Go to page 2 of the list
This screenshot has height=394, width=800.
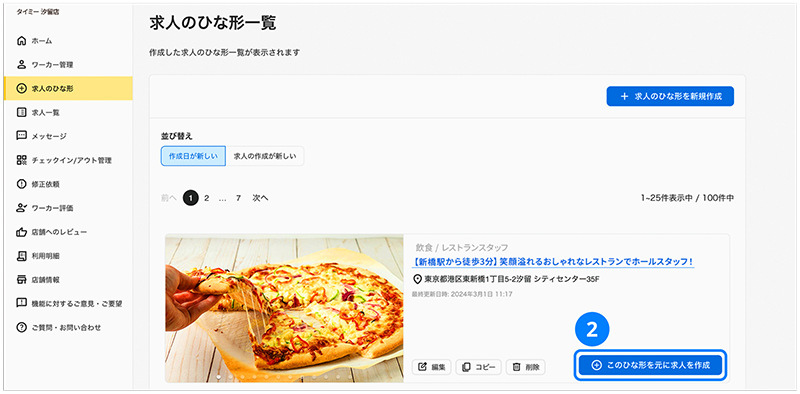[207, 198]
